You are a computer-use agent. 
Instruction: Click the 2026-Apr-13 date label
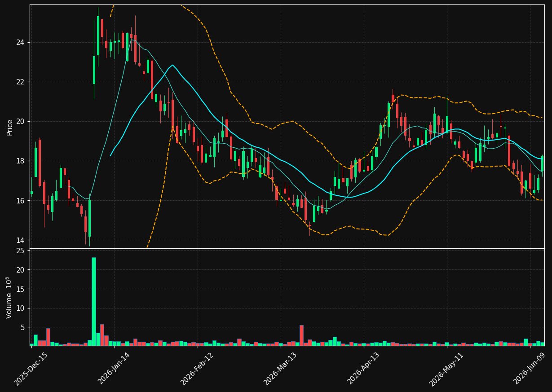point(363,369)
